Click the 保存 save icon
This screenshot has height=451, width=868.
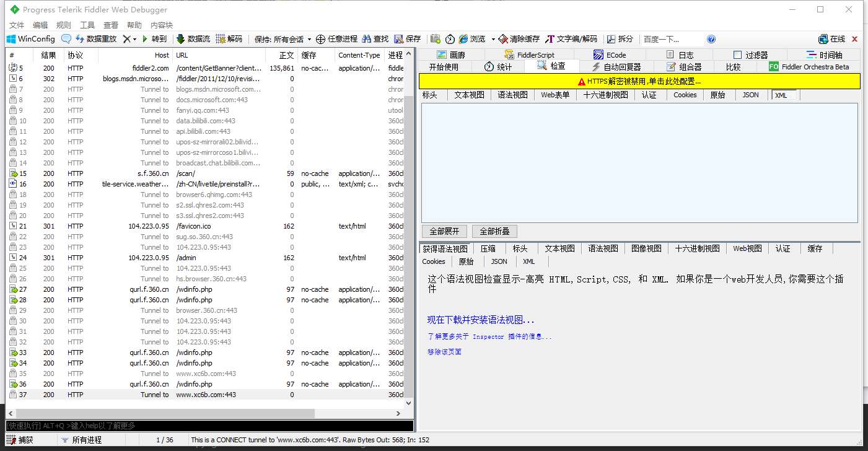pos(408,39)
